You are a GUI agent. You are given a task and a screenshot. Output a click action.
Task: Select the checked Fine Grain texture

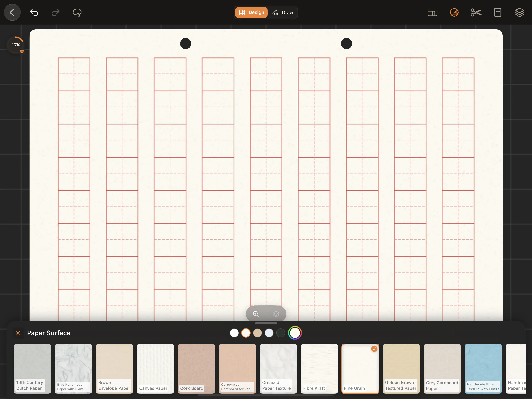(x=360, y=369)
